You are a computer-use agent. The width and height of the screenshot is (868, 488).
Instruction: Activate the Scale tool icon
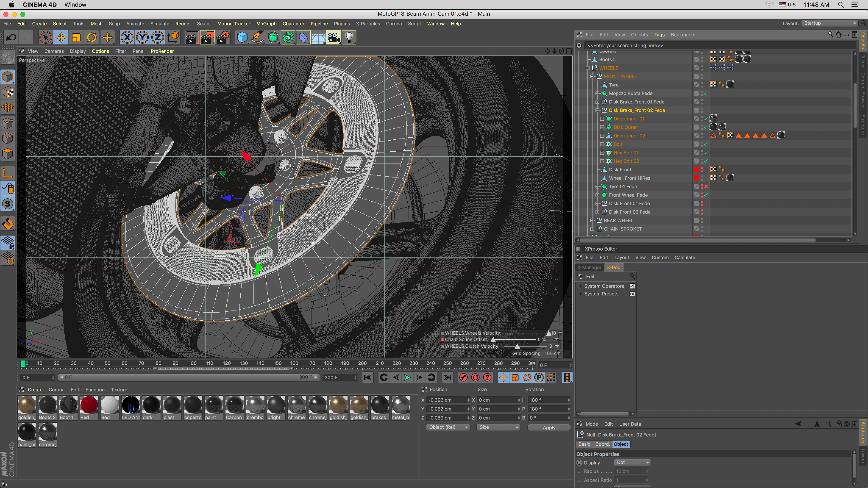pyautogui.click(x=76, y=37)
